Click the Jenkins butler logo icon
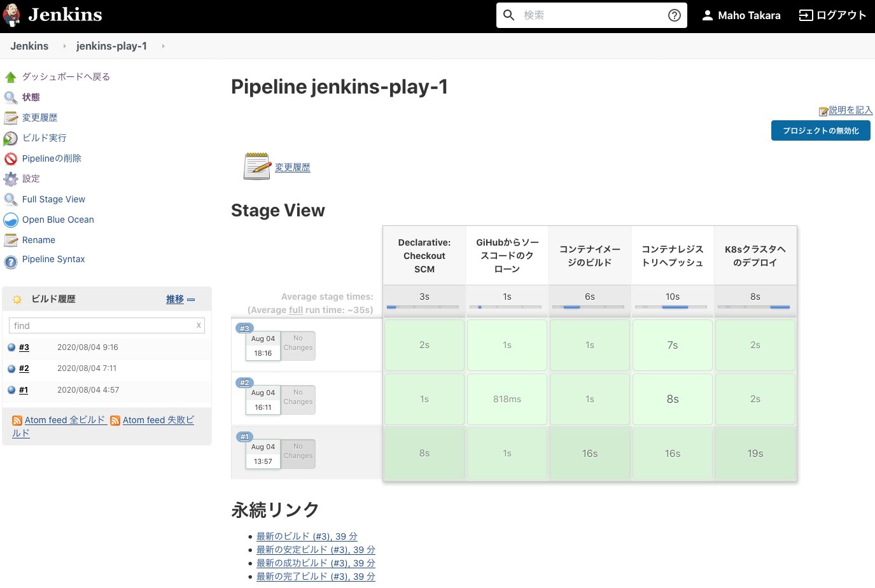Screen dimensions: 875x588 (11, 15)
